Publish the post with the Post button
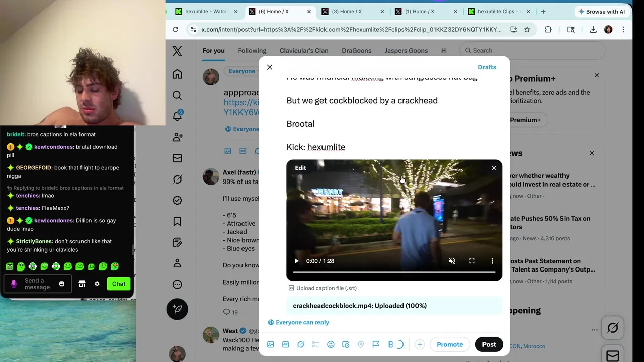 tap(489, 344)
